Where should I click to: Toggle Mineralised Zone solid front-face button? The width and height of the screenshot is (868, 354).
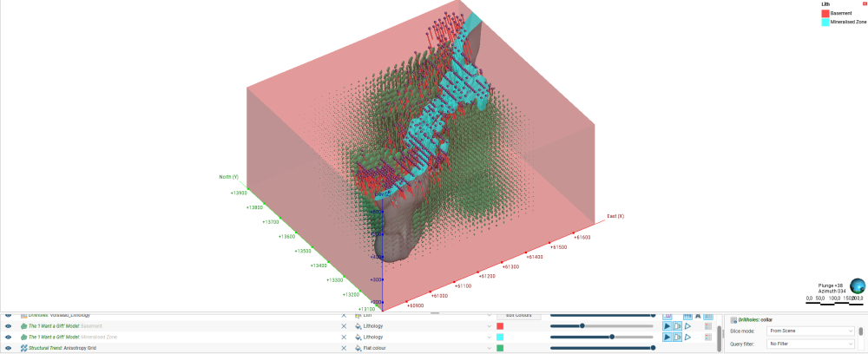pyautogui.click(x=667, y=337)
